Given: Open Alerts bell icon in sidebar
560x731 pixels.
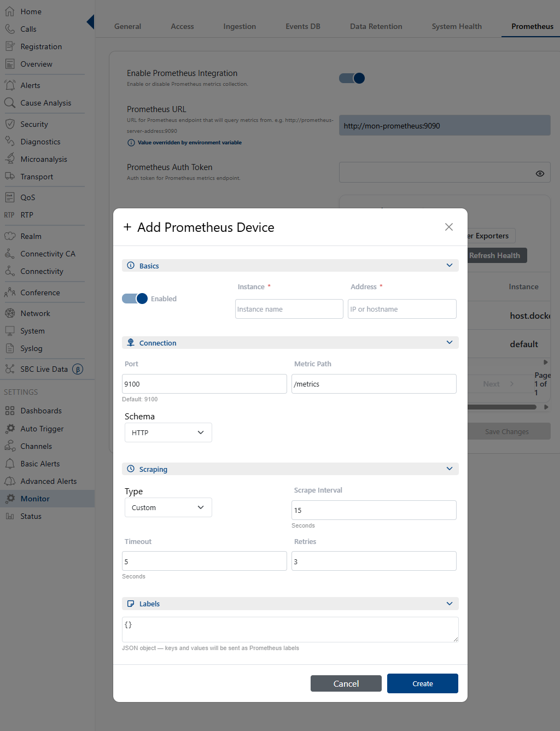Looking at the screenshot, I should [10, 85].
